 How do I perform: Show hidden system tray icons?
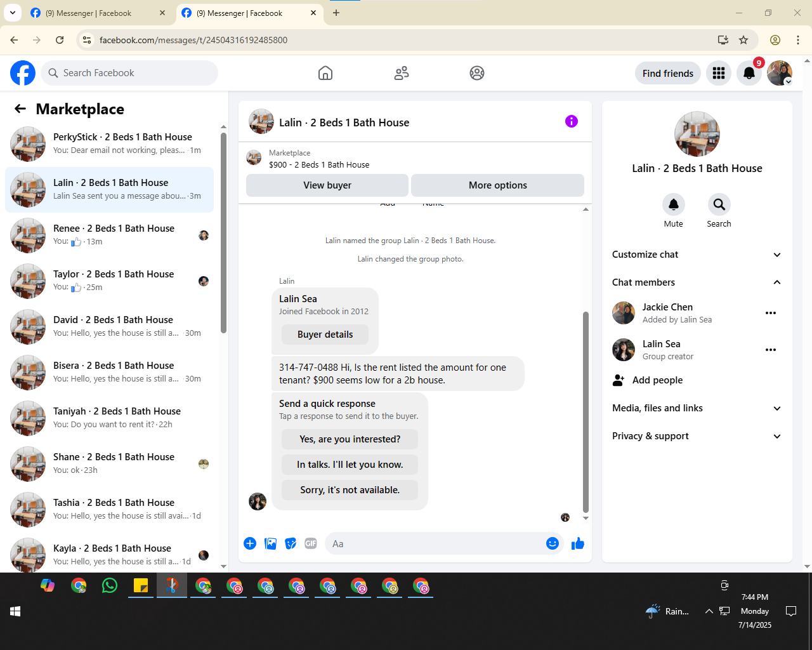pyautogui.click(x=709, y=611)
